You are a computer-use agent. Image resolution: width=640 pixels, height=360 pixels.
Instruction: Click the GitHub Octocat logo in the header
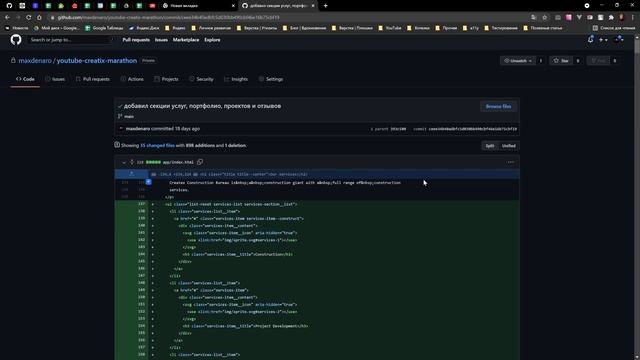pos(16,40)
